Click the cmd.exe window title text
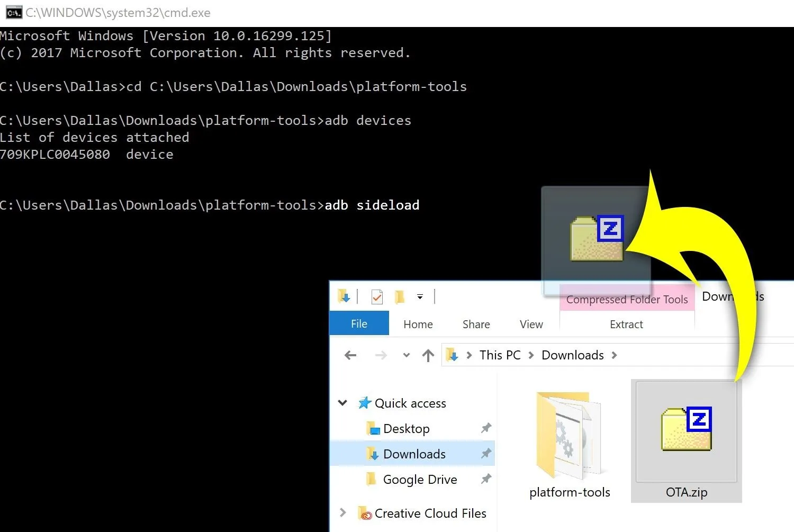Image resolution: width=794 pixels, height=532 pixels. tap(118, 13)
